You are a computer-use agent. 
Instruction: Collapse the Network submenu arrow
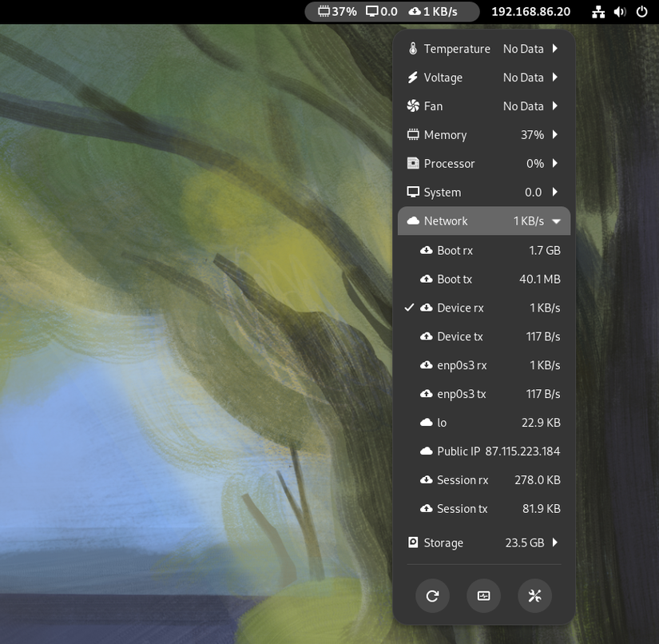(x=556, y=221)
